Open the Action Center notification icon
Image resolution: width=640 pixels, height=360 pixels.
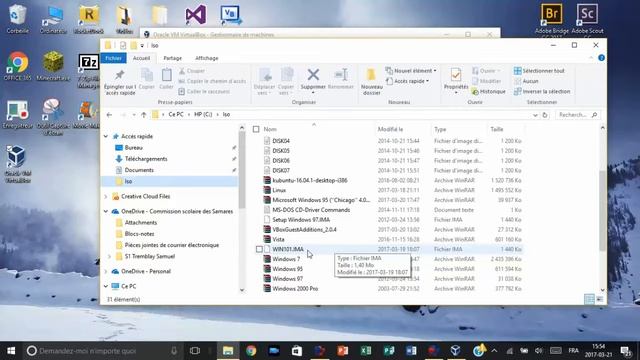pyautogui.click(x=626, y=351)
